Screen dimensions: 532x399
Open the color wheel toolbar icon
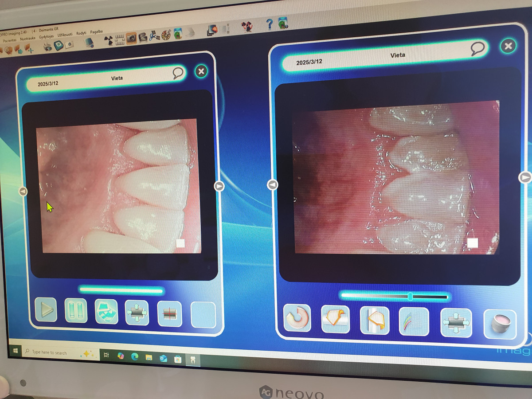pos(166,35)
